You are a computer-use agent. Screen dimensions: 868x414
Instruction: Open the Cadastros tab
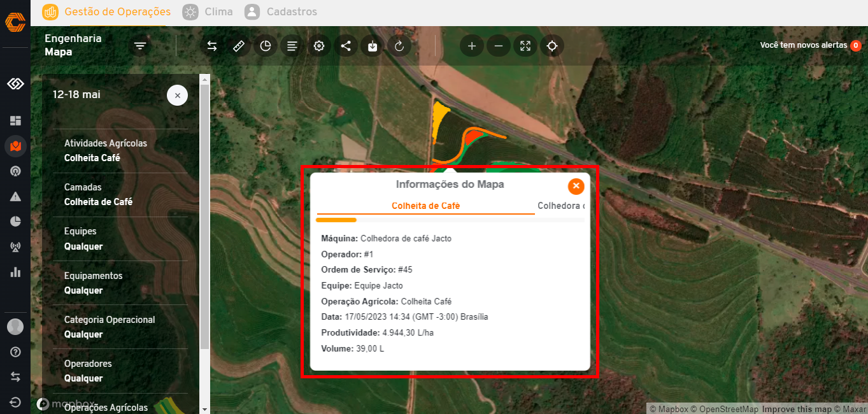pyautogui.click(x=281, y=11)
